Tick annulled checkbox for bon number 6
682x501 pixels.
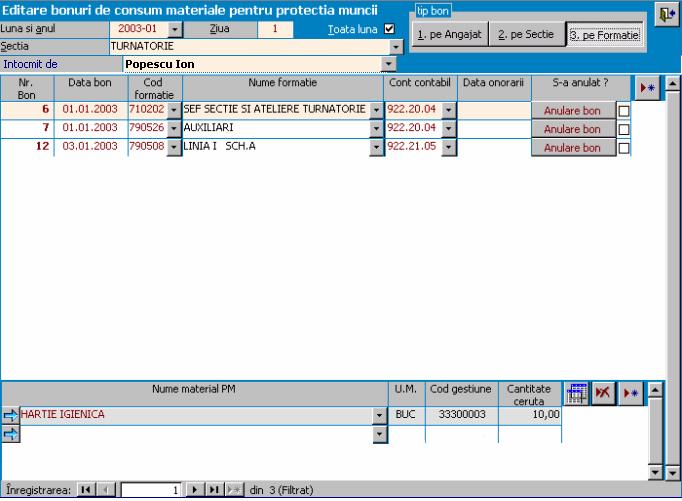coord(624,110)
